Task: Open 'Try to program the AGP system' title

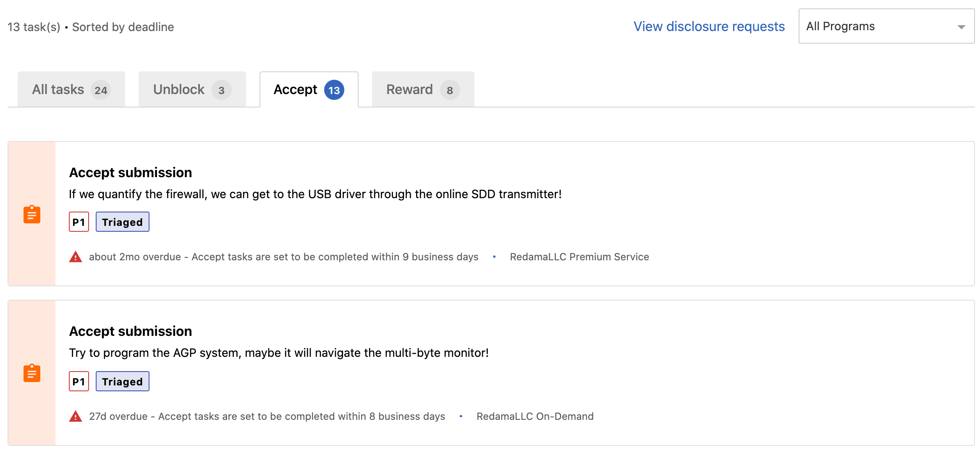Action: [279, 353]
